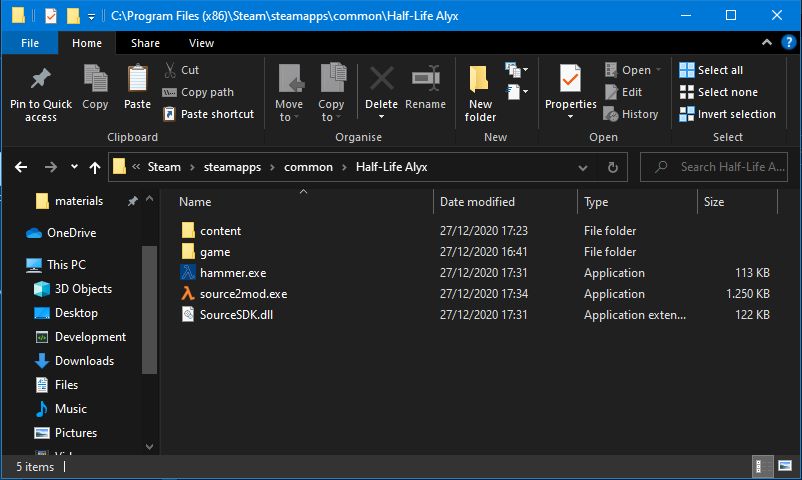Collapse the ribbon with the chevron

pyautogui.click(x=767, y=42)
